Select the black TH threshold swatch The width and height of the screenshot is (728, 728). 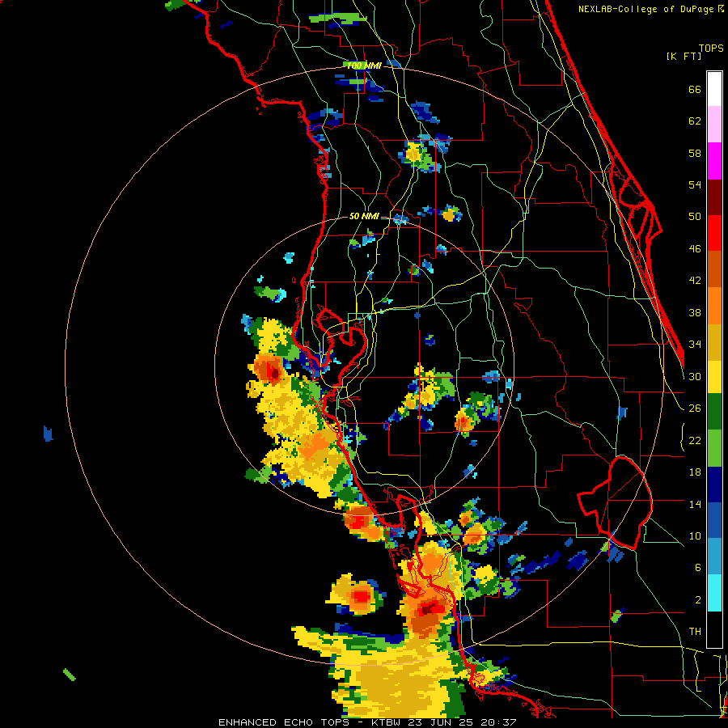(x=714, y=629)
